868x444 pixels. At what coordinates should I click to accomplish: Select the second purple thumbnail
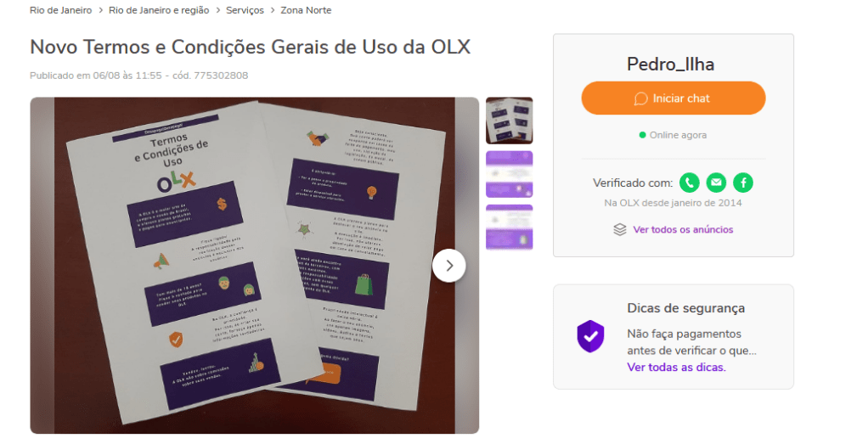point(510,174)
